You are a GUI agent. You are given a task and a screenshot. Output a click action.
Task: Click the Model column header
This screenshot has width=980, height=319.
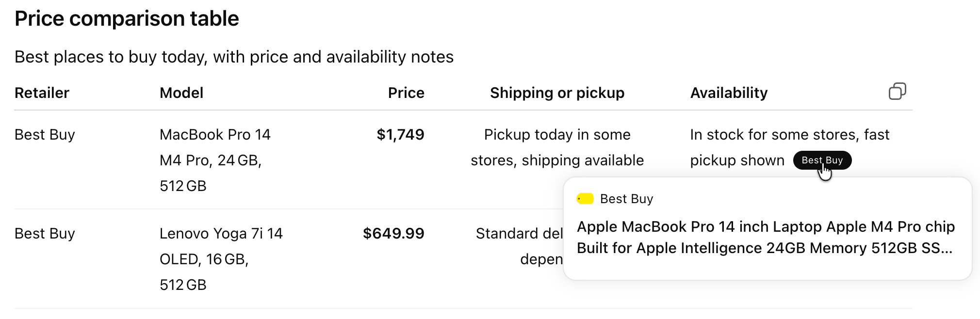(x=181, y=93)
